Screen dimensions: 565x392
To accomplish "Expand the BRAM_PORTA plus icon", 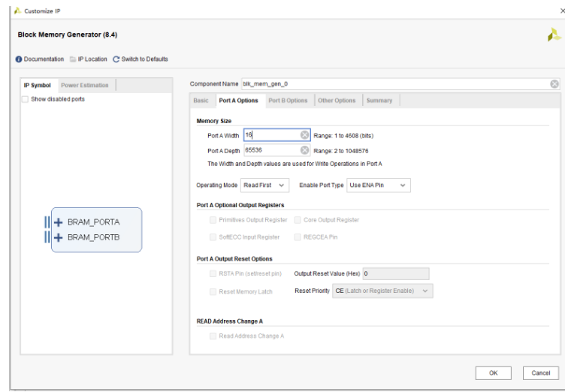I will point(58,222).
